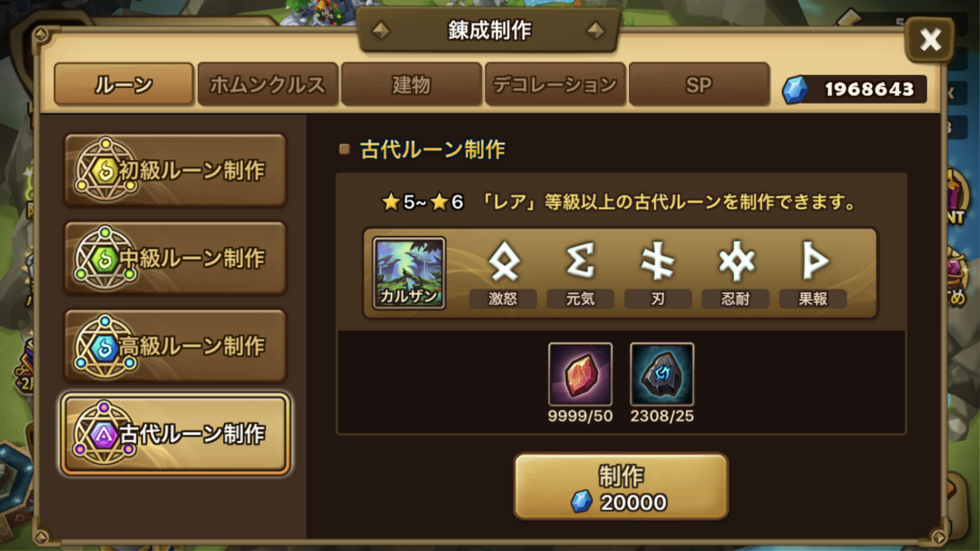Select the ルーン tab
Image resolution: width=980 pixels, height=551 pixels.
coord(124,84)
